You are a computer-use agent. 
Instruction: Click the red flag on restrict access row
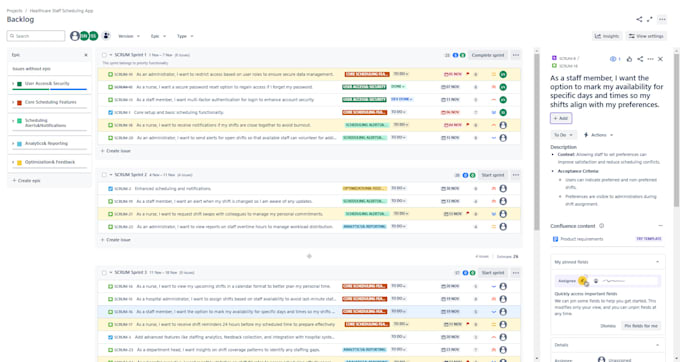click(x=468, y=74)
